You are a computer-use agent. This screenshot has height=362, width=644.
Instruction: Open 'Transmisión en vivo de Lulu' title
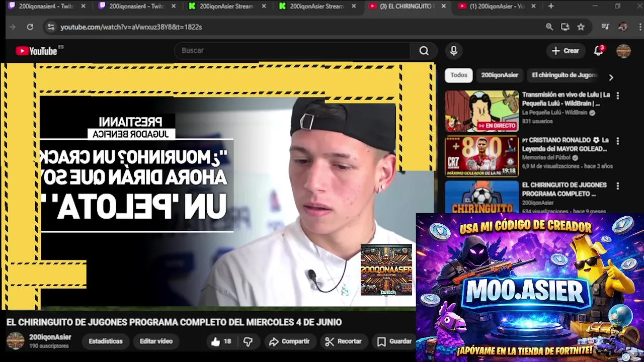click(566, 99)
